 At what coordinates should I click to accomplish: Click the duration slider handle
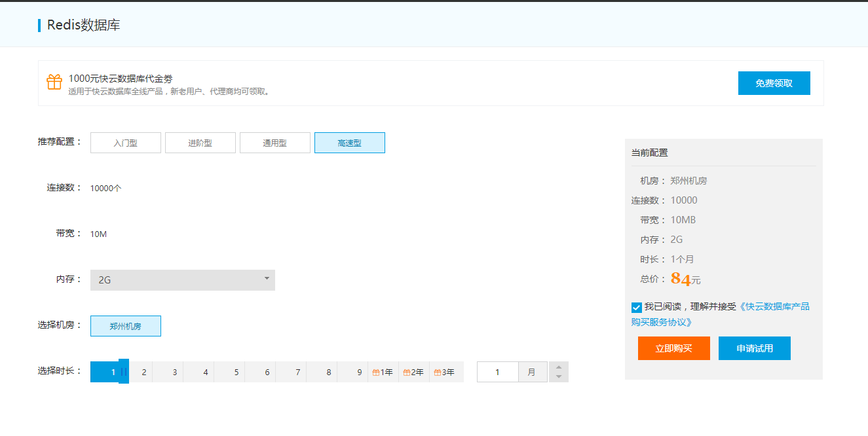click(124, 371)
